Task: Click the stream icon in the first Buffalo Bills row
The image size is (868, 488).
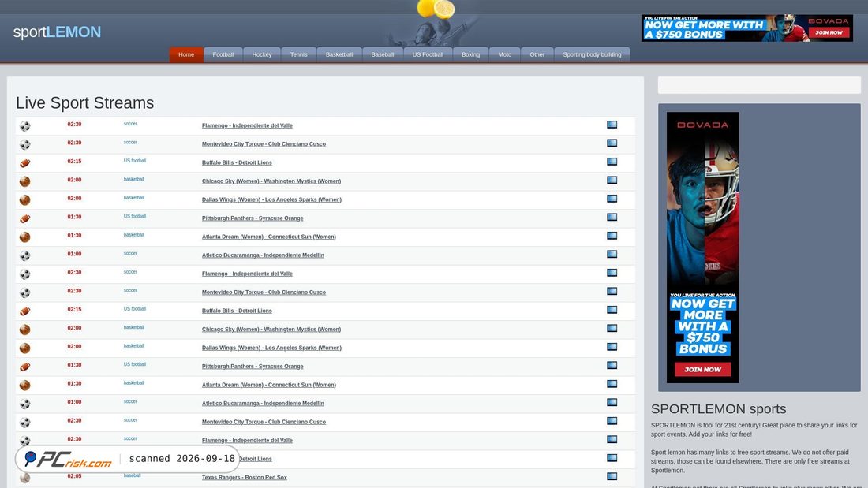Action: coord(612,162)
